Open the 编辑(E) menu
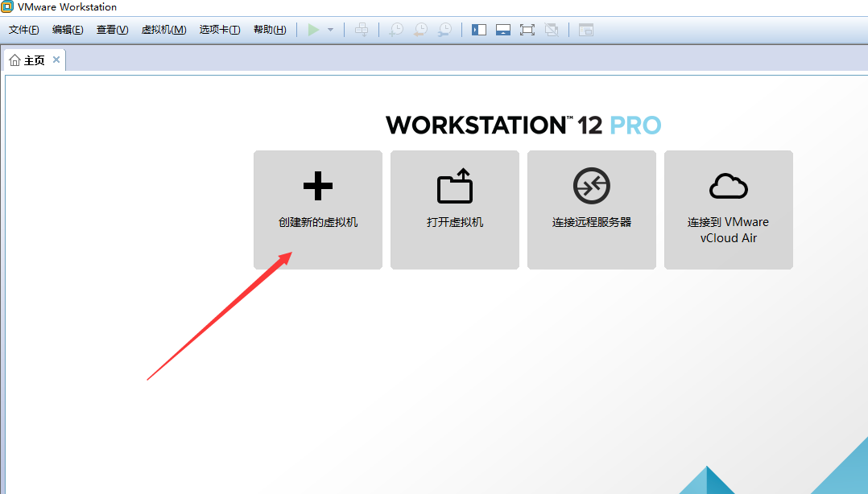 pyautogui.click(x=68, y=30)
